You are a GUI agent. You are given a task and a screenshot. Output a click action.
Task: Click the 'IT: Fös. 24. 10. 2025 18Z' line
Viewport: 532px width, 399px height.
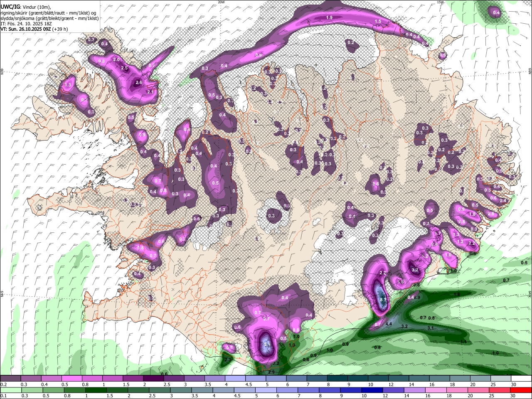tap(27, 24)
